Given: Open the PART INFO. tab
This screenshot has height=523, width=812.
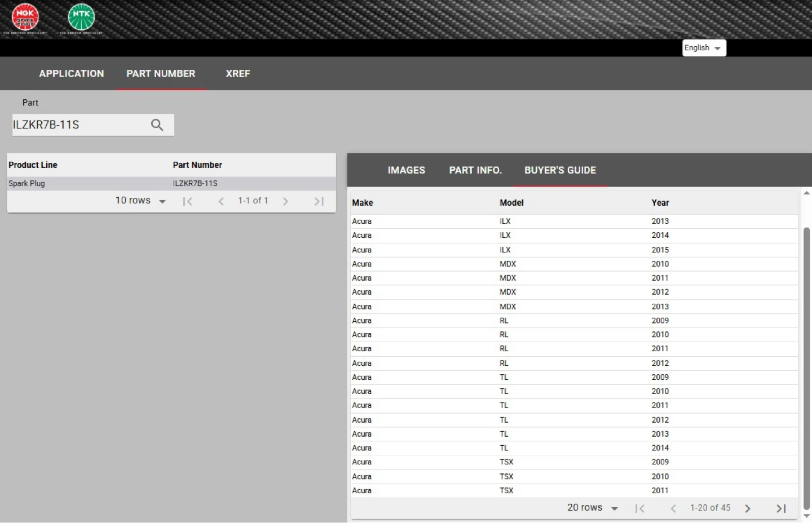Looking at the screenshot, I should (x=475, y=170).
